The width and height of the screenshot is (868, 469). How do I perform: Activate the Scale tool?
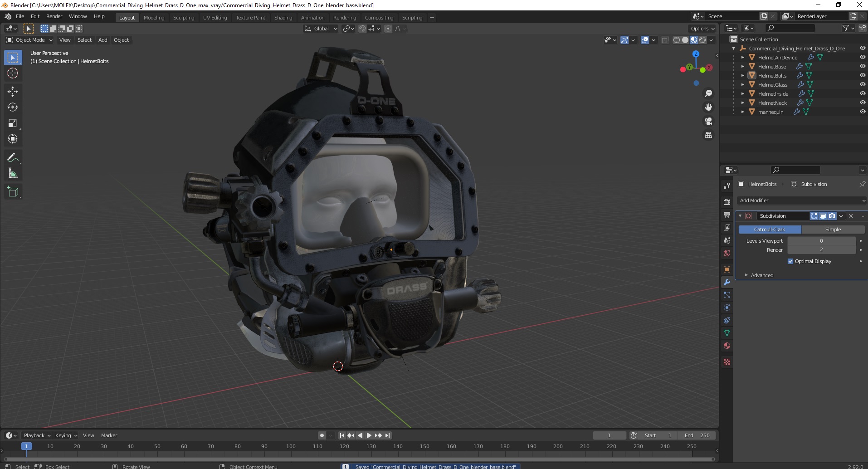[x=13, y=123]
